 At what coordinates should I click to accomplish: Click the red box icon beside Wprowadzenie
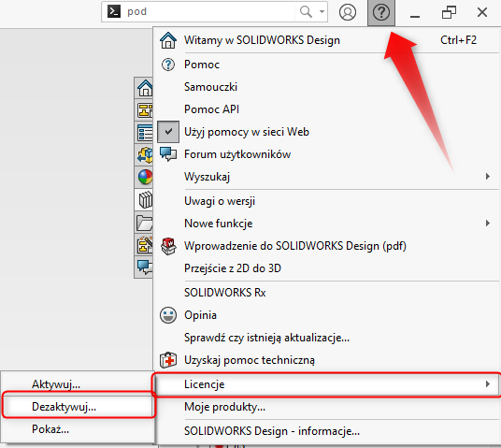pos(168,246)
